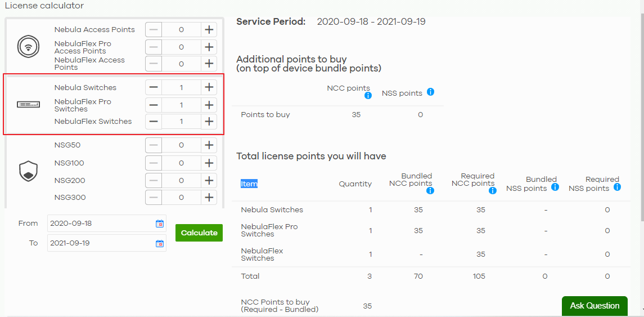The image size is (644, 317).
Task: Increase NebulaFlex Access Points quantity
Action: pyautogui.click(x=209, y=64)
